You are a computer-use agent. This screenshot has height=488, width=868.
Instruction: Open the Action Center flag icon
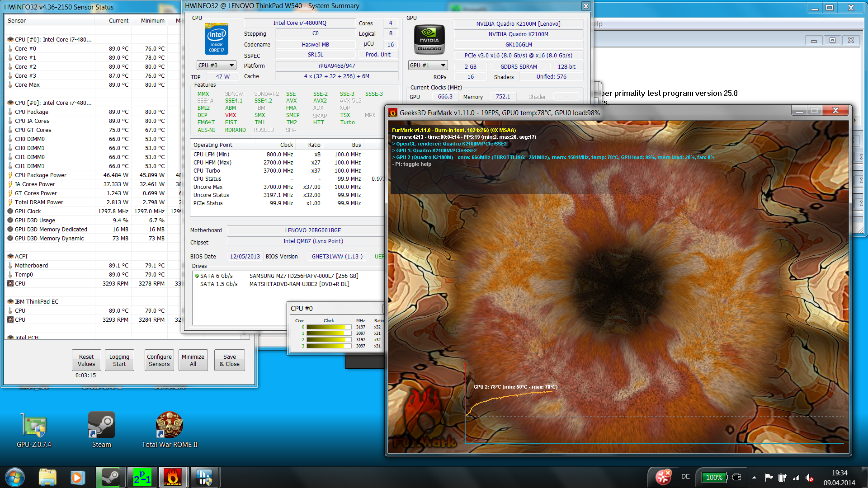tap(769, 477)
